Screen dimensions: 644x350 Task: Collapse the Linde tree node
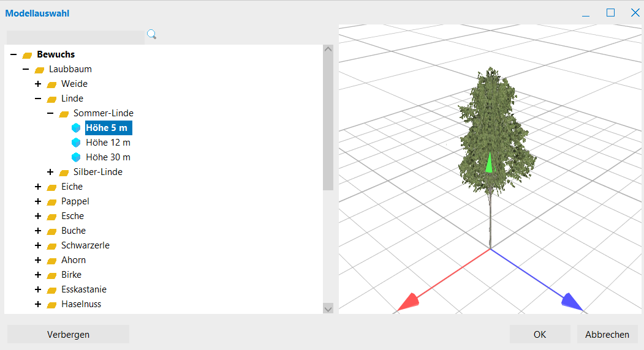[x=38, y=99]
